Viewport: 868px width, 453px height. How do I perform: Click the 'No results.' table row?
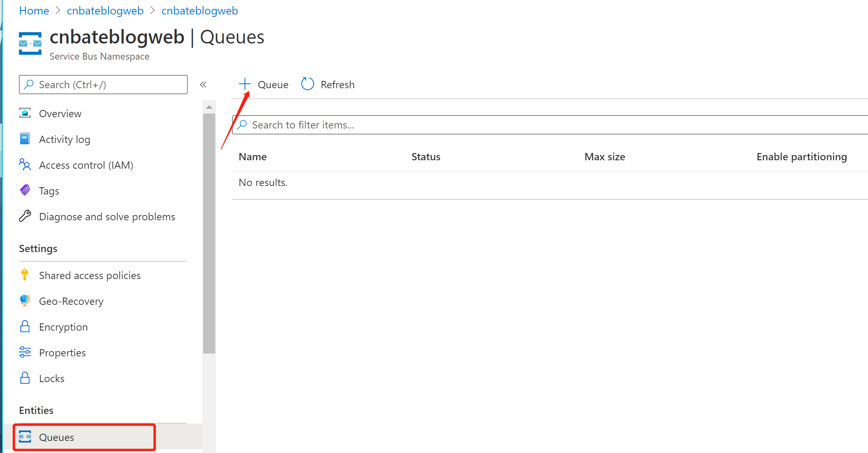click(550, 183)
